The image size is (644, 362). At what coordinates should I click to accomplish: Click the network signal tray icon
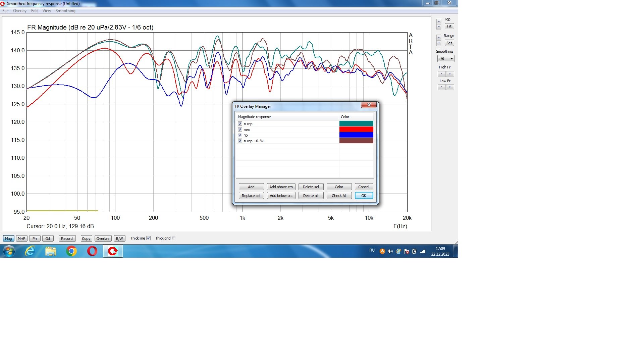[x=423, y=251]
